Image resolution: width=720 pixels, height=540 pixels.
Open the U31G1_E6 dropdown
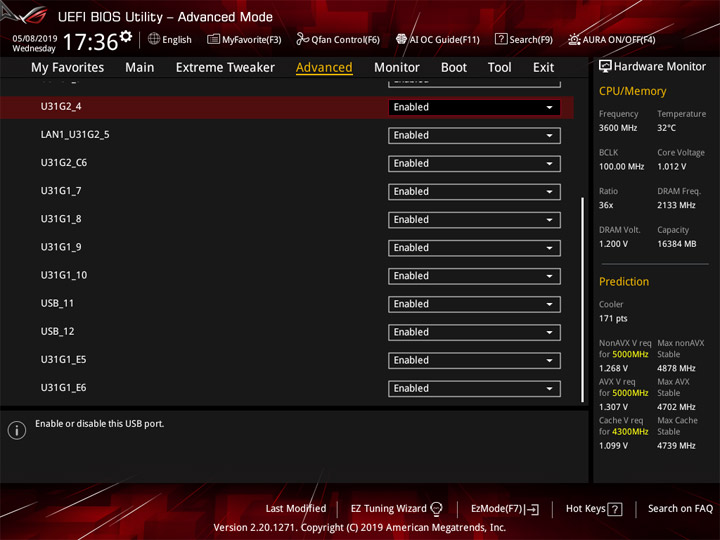pos(474,388)
